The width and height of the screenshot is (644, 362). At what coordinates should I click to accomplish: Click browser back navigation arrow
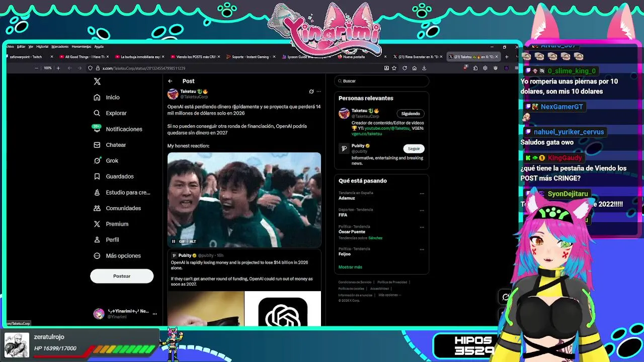coord(69,68)
